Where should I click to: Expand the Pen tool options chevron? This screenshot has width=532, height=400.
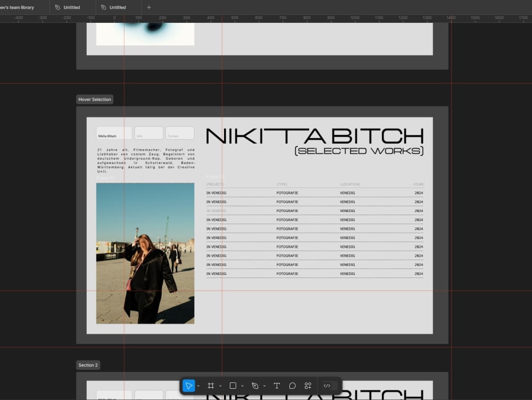[x=264, y=386]
